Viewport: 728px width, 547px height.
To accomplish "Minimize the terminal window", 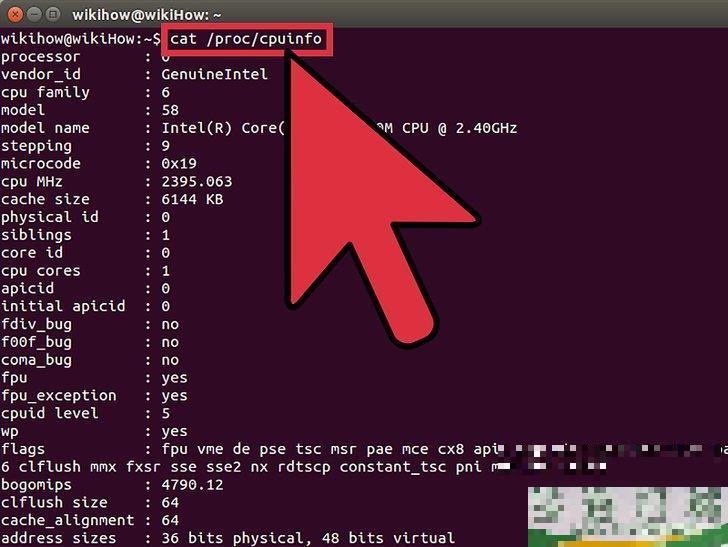I will click(x=34, y=14).
